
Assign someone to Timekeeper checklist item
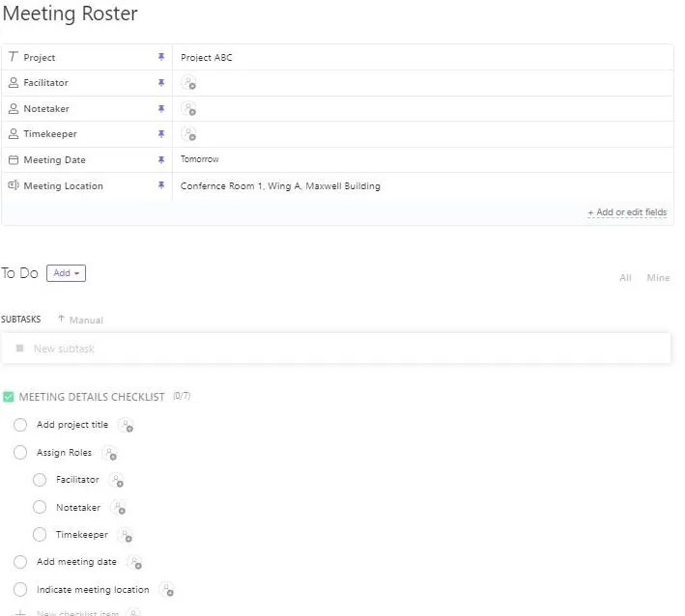126,535
